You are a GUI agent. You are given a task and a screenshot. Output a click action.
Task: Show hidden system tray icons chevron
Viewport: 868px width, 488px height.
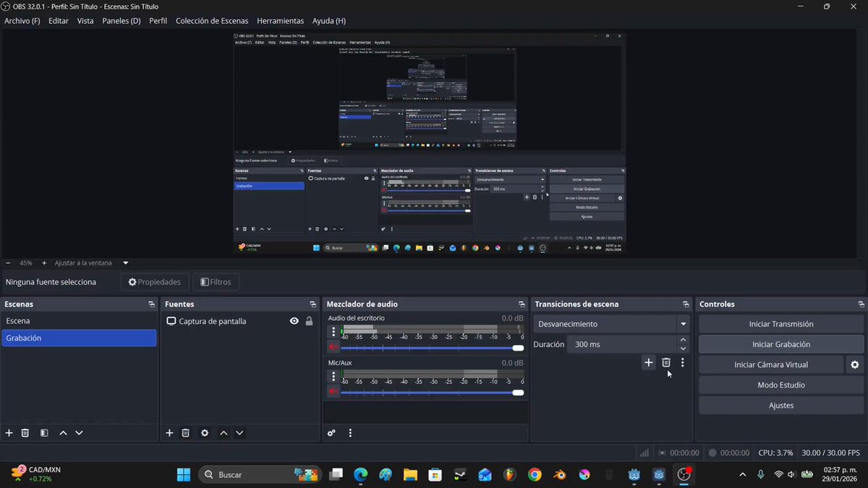[742, 475]
